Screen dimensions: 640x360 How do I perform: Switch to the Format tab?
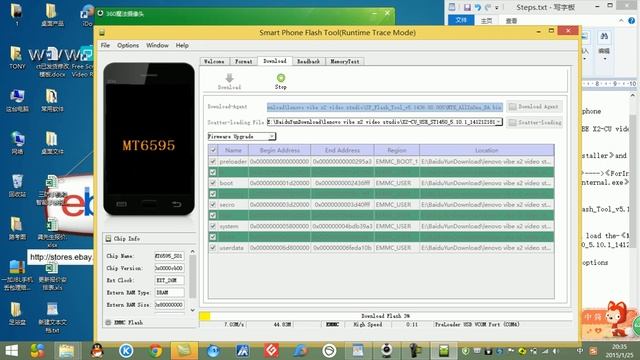coord(244,61)
